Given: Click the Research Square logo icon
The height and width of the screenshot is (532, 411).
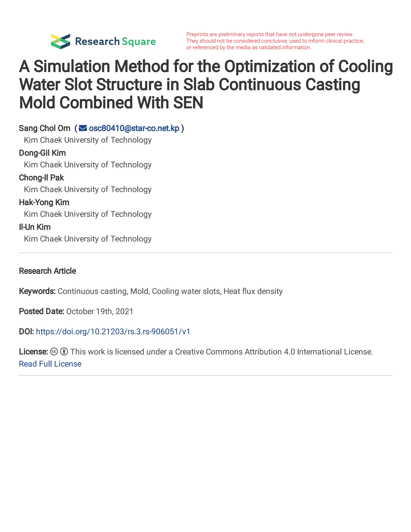Looking at the screenshot, I should point(60,41).
